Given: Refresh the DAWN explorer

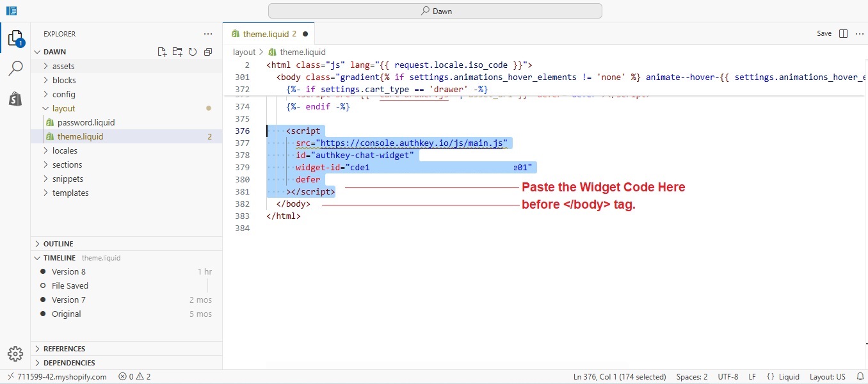Looking at the screenshot, I should 192,52.
